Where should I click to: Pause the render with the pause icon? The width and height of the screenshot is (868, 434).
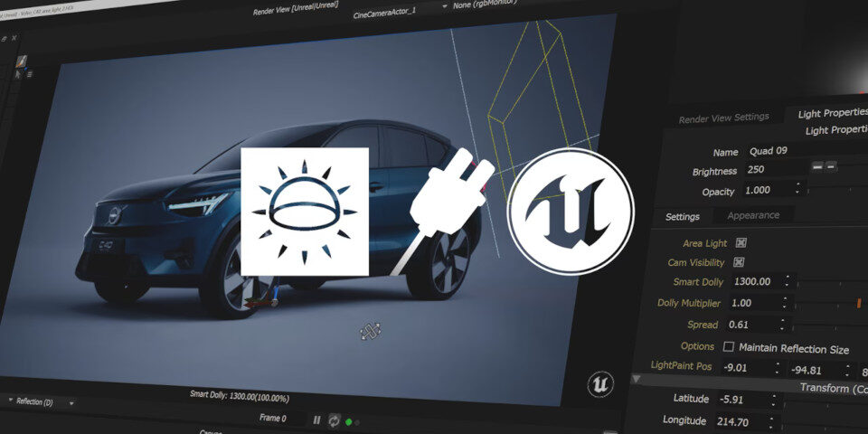pos(316,420)
